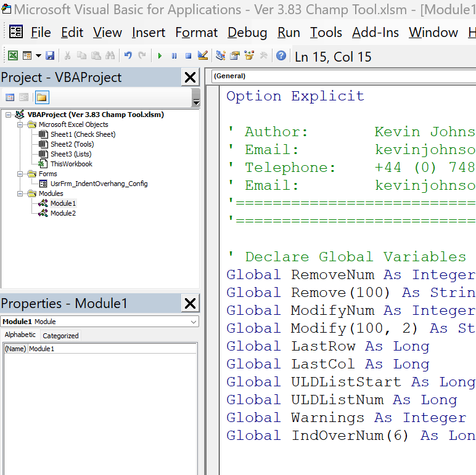This screenshot has height=475, width=476.
Task: Select Module1 in project tree
Action: click(x=63, y=203)
